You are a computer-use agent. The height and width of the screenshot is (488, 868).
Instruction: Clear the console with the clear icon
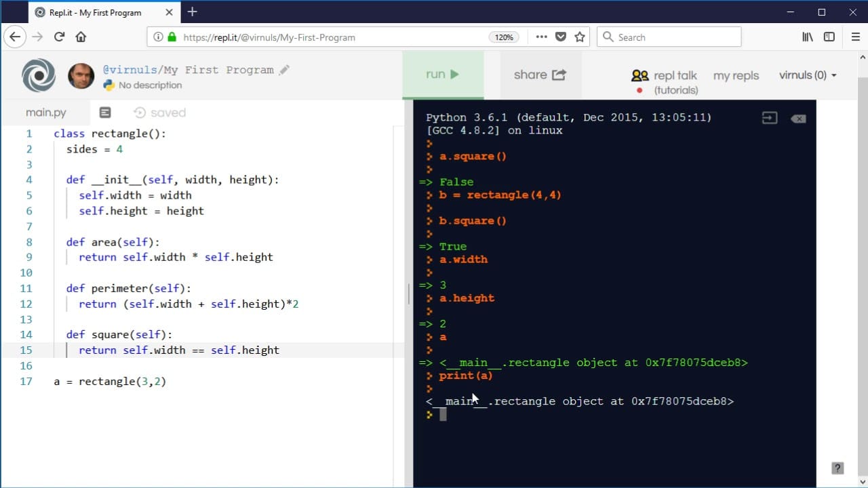(798, 119)
